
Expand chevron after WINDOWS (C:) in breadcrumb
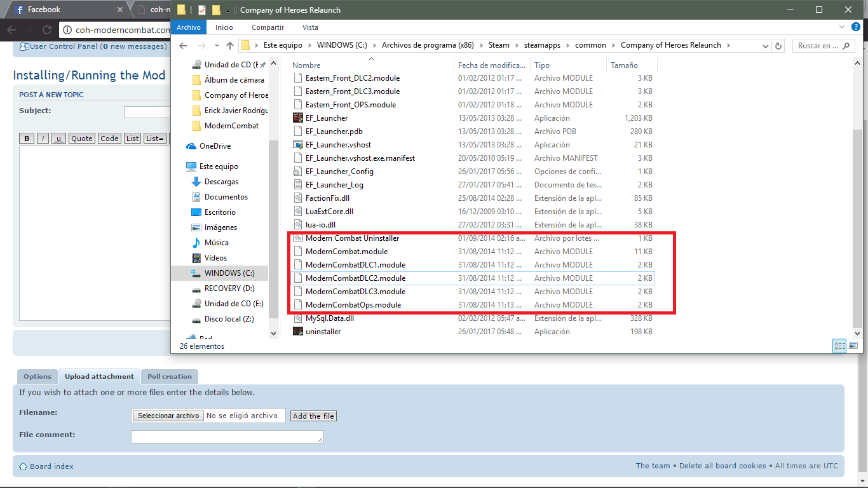click(x=374, y=46)
